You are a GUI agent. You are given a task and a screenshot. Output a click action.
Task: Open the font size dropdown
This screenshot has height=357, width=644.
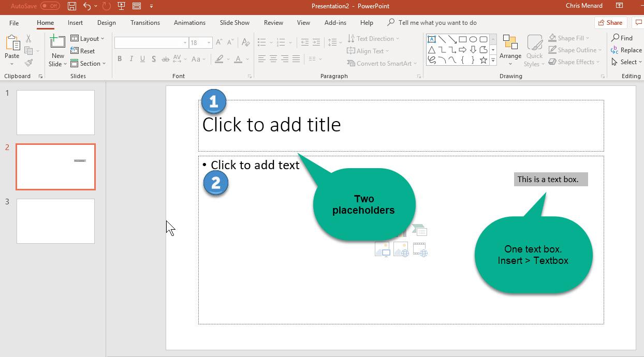coord(209,42)
